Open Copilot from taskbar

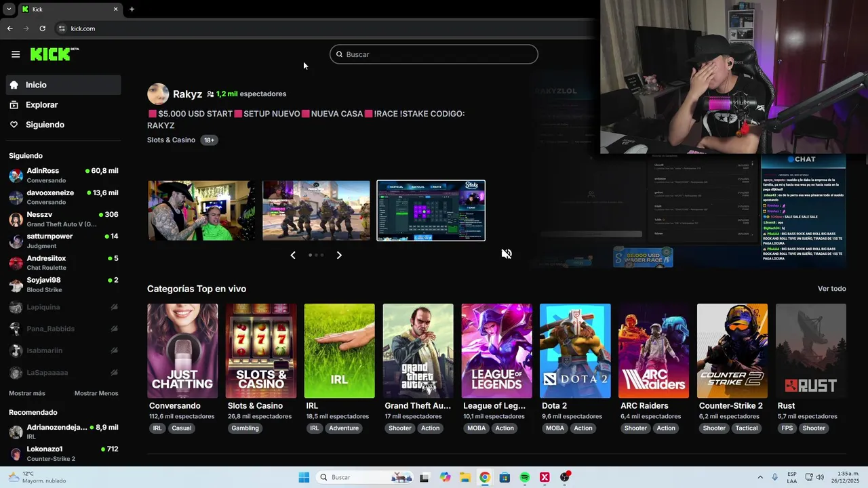pyautogui.click(x=445, y=477)
